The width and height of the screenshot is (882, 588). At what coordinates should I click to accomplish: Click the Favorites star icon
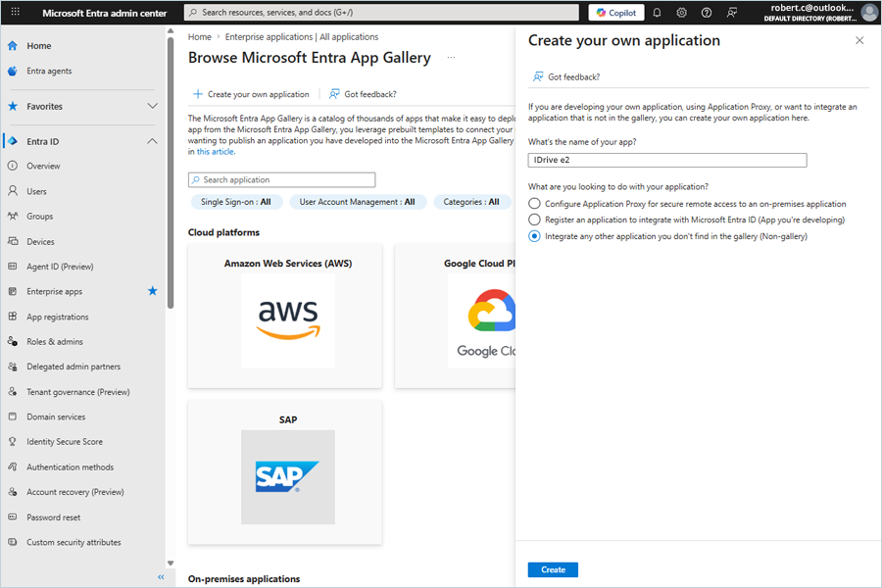coord(13,106)
